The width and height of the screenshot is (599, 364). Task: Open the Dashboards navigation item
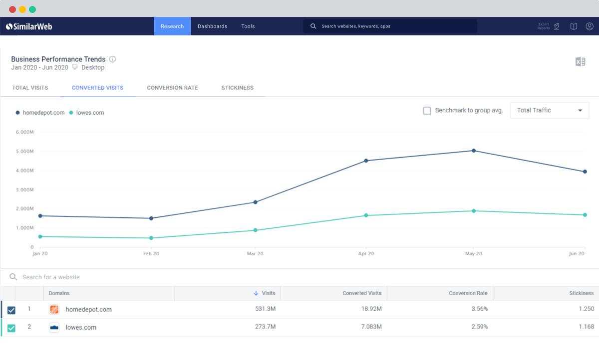pyautogui.click(x=212, y=26)
